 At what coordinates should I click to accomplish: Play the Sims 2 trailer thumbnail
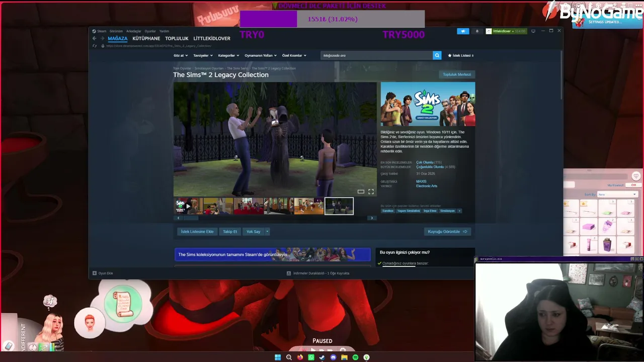(188, 206)
